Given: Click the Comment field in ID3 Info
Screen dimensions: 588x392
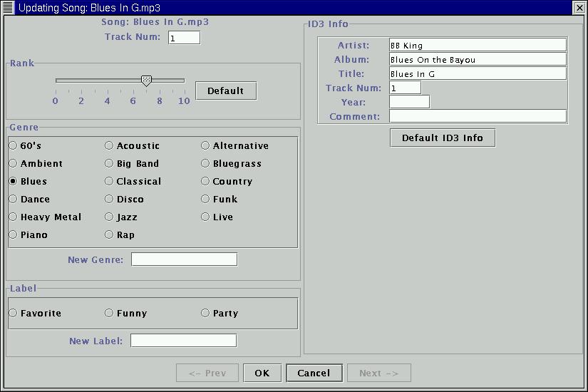Looking at the screenshot, I should pyautogui.click(x=478, y=116).
